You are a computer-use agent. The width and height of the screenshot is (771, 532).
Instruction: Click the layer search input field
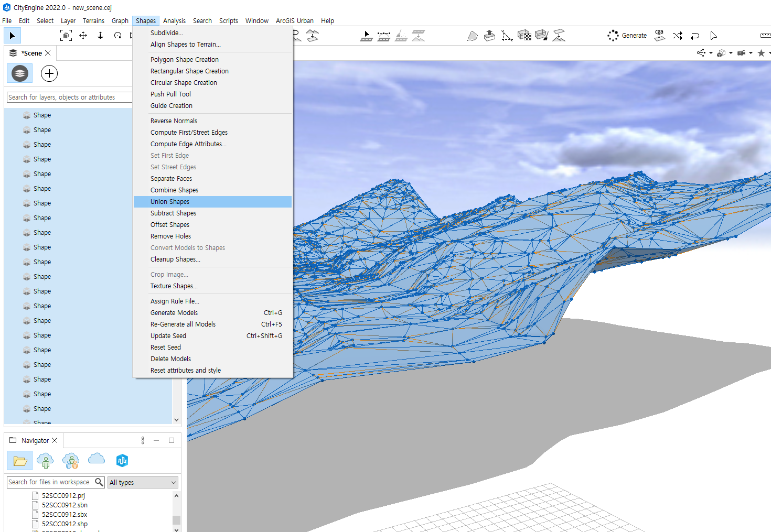pyautogui.click(x=68, y=97)
